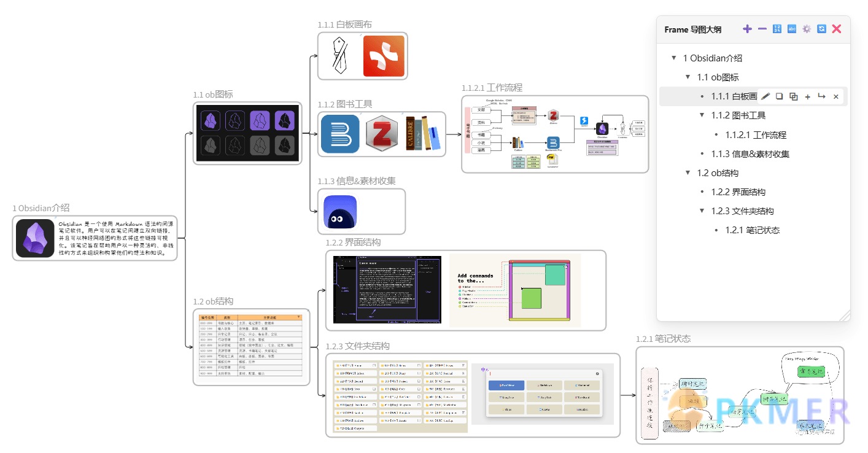Select the blue B book icon in 图书工具 frame
This screenshot has width=868, height=453.
coord(339,134)
